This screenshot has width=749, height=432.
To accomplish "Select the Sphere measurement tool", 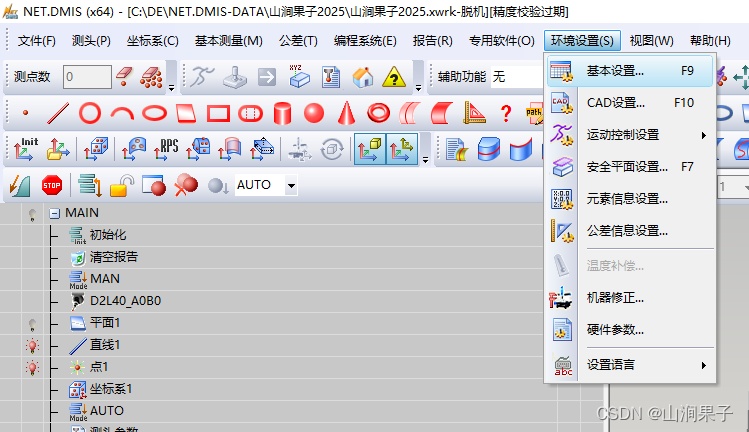I will click(x=314, y=113).
